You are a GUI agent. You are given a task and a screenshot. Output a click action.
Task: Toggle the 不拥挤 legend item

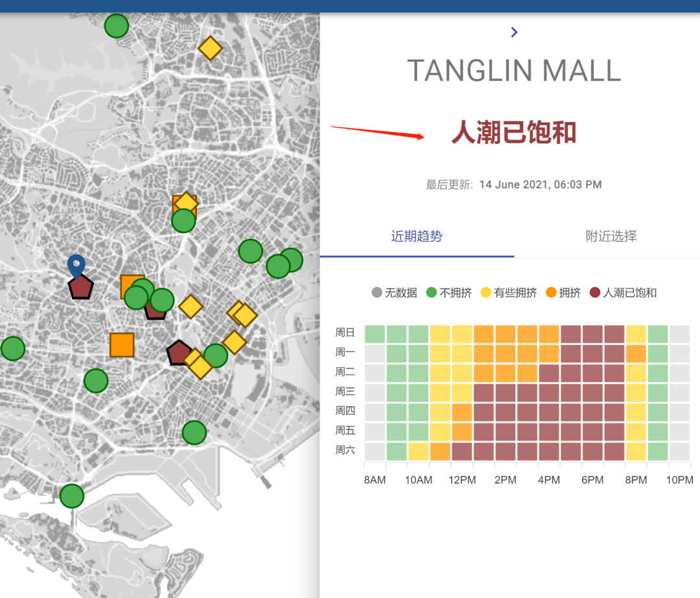[449, 293]
